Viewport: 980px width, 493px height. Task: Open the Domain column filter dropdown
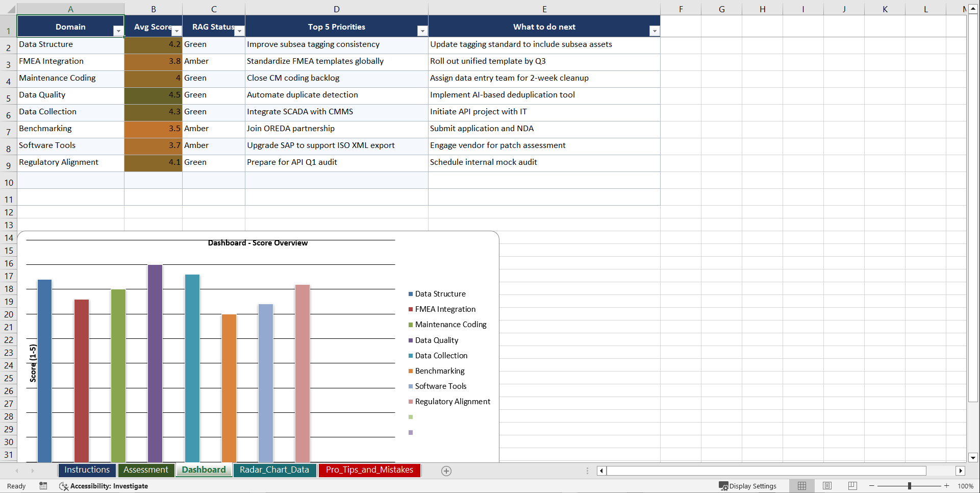click(x=118, y=31)
